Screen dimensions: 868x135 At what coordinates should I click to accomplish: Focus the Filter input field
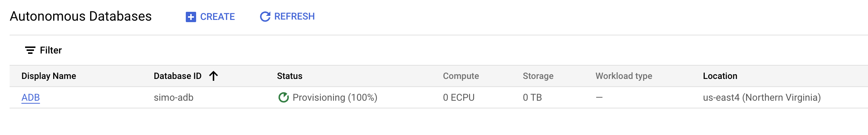[443, 50]
